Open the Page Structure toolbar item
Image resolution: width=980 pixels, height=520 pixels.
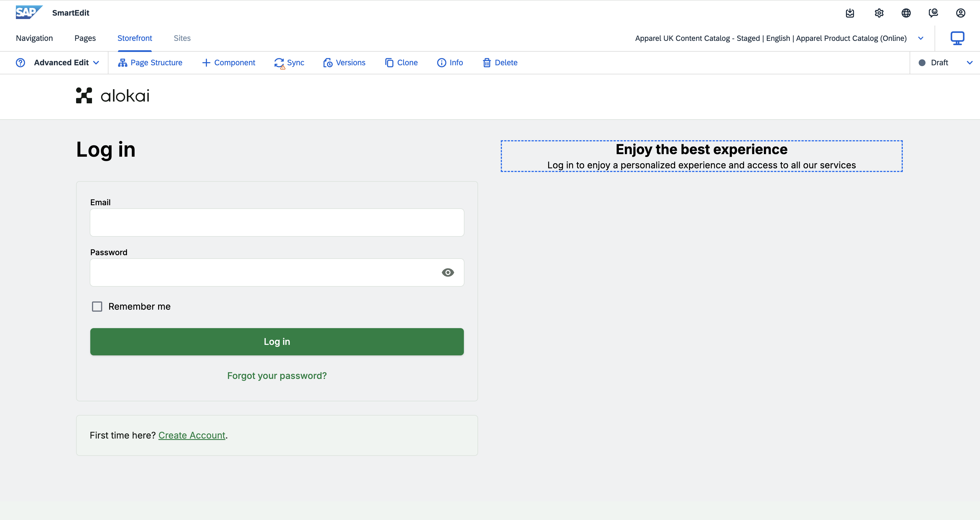coord(150,63)
